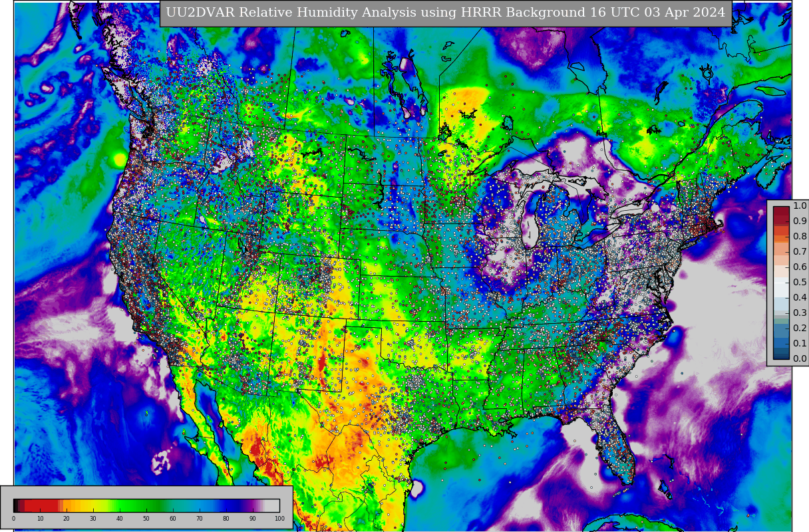This screenshot has height=532, width=809.
Task: Click the '0.4' label on vertical legend
Action: [800, 297]
